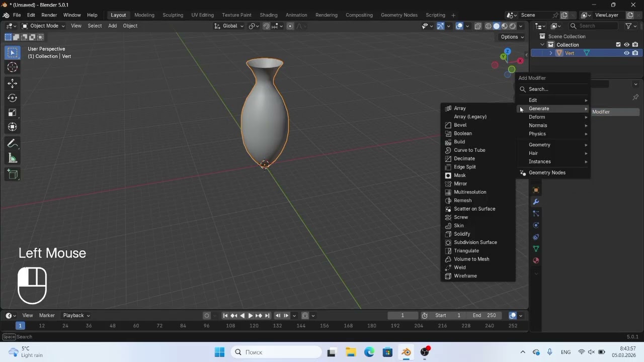
Task: Open the Add menu in viewport header
Action: click(112, 26)
